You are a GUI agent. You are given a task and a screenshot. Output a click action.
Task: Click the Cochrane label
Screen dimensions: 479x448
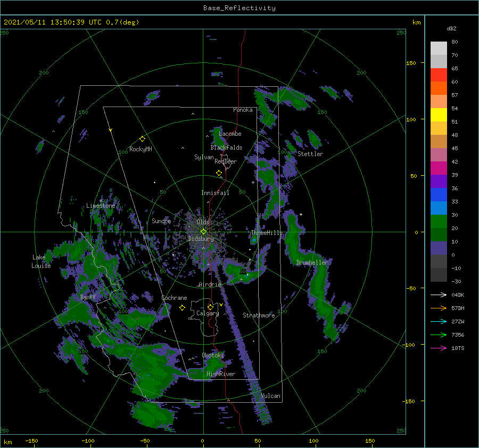(174, 298)
